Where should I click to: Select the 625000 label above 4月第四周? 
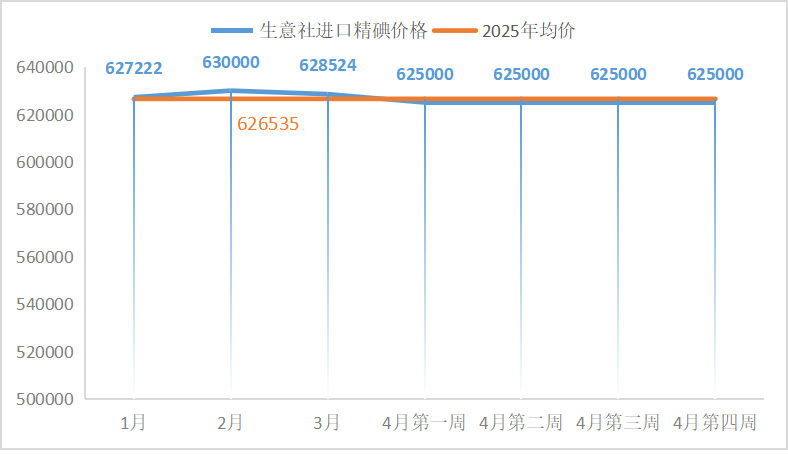[x=715, y=74]
